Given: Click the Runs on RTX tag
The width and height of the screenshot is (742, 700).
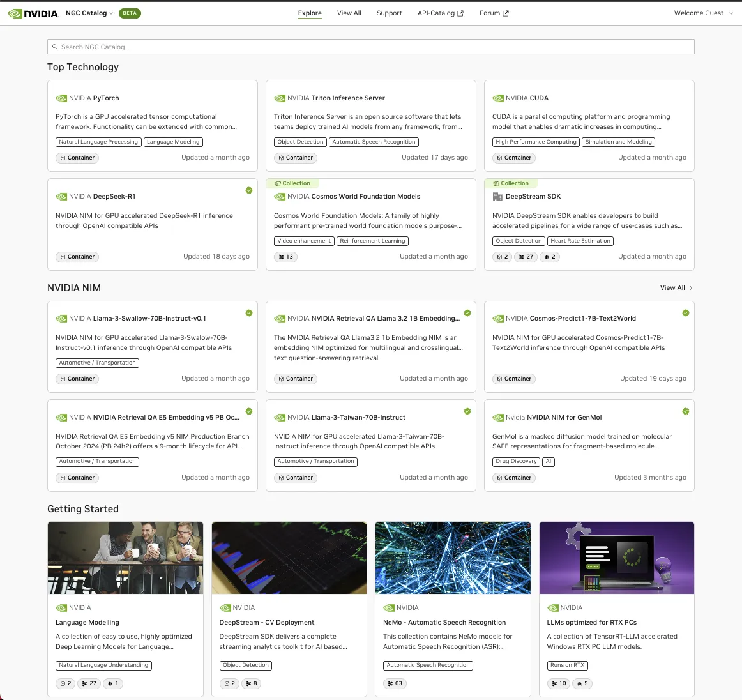Looking at the screenshot, I should pyautogui.click(x=568, y=666).
